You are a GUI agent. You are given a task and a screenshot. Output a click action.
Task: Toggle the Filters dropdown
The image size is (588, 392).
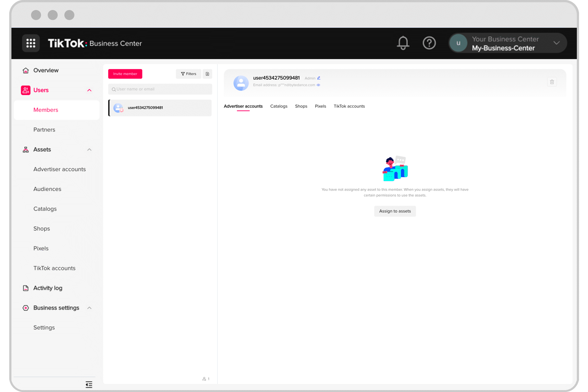pos(189,73)
